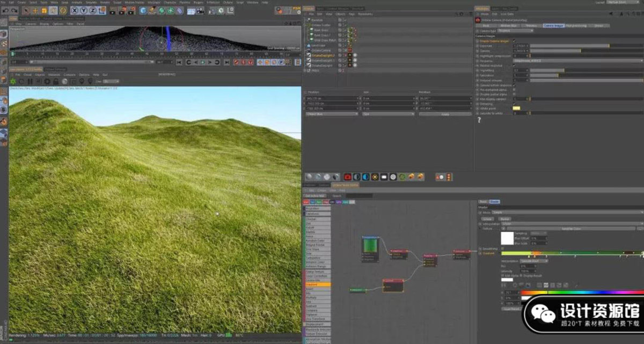
Task: Collapse the Octane Scatter object hierarchy
Action: click(305, 25)
